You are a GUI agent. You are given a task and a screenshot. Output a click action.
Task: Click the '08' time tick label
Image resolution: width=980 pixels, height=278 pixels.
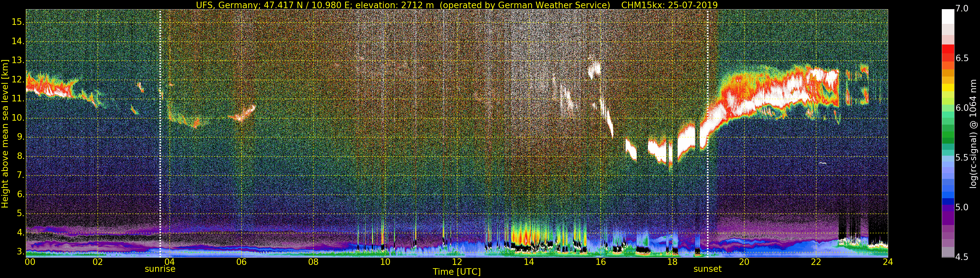pyautogui.click(x=313, y=262)
